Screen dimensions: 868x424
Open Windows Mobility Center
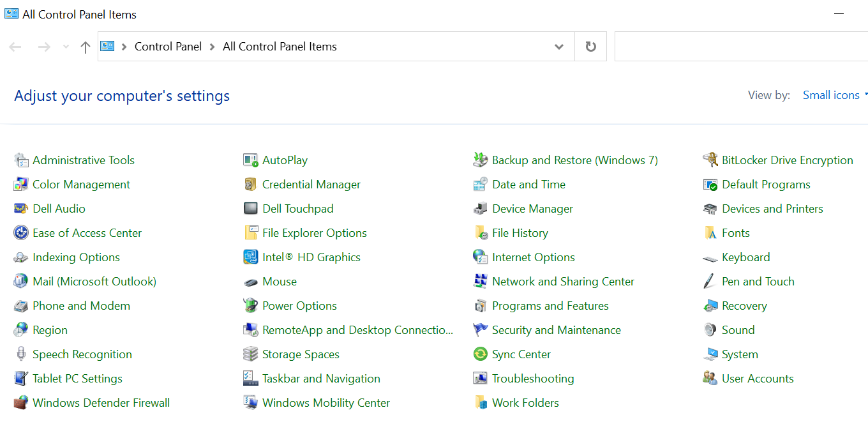pos(326,403)
